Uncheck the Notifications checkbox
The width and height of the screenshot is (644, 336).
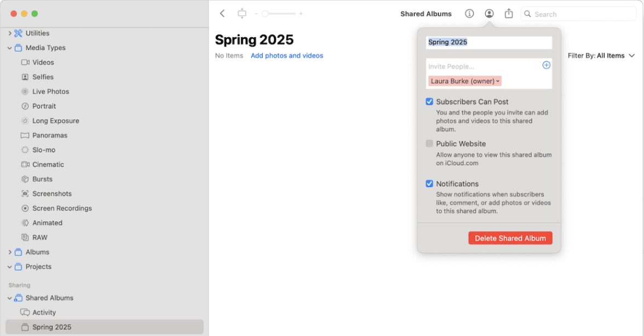(x=429, y=184)
